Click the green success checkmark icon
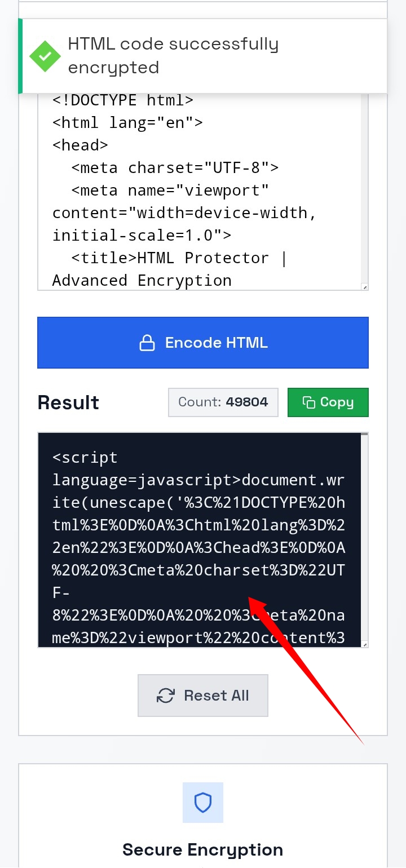406x868 pixels. point(45,56)
